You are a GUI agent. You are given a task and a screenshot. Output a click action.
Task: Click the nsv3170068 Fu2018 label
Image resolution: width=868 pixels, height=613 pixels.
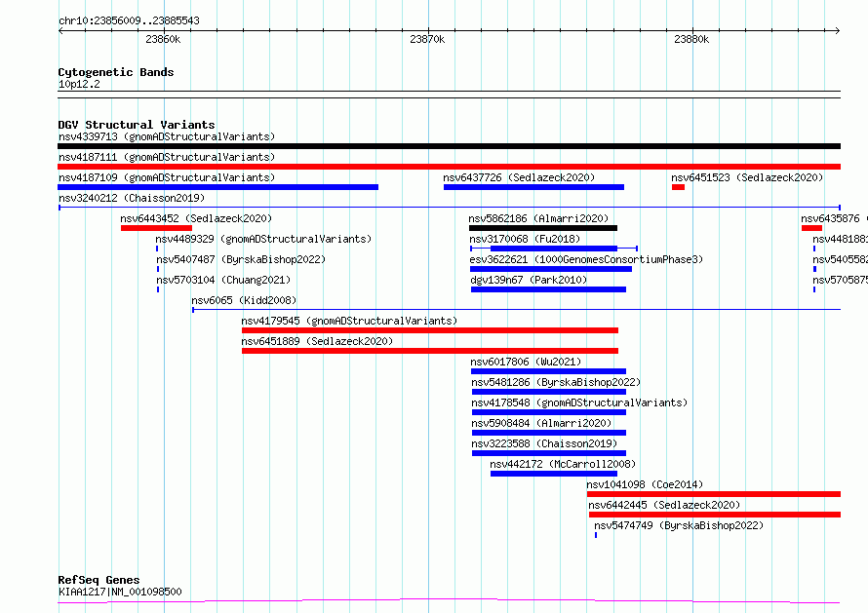(x=525, y=239)
